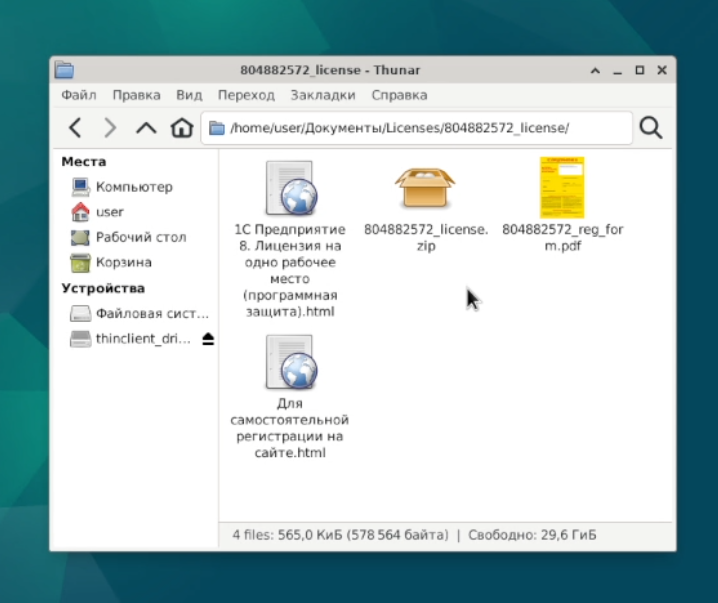The width and height of the screenshot is (718, 603).
Task: Close the Thunar window
Action: [x=662, y=70]
